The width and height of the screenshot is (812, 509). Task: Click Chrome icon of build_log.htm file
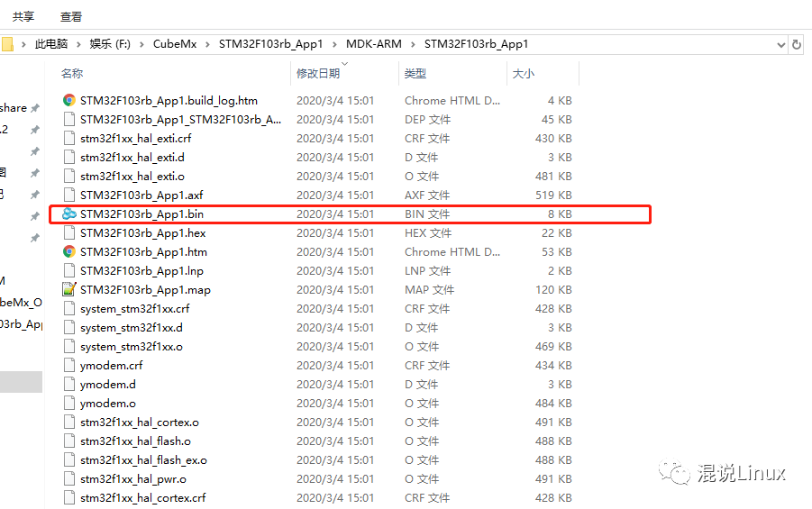[x=68, y=101]
